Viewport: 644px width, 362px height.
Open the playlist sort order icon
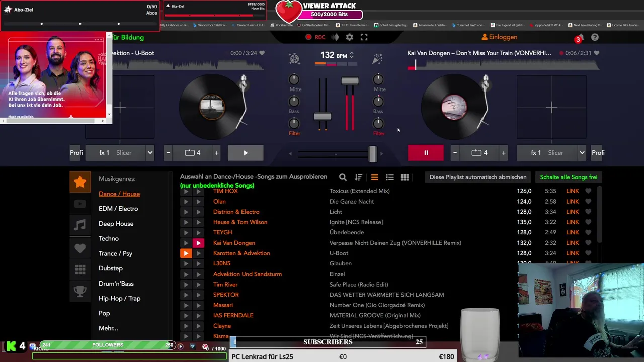[358, 177]
